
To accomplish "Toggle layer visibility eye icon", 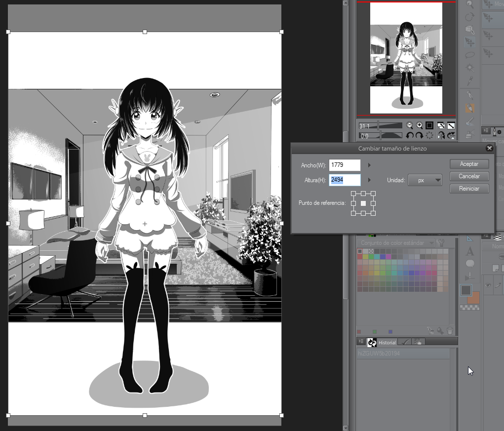I will click(488, 285).
